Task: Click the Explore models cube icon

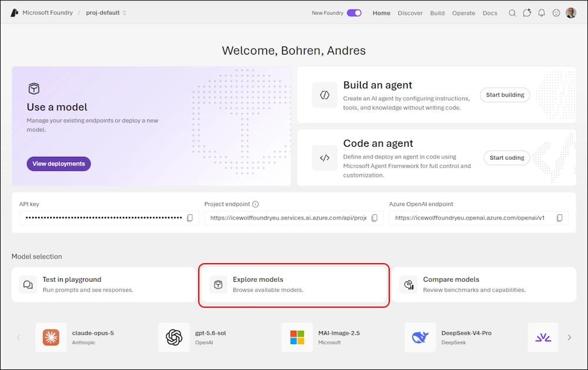Action: pyautogui.click(x=218, y=285)
